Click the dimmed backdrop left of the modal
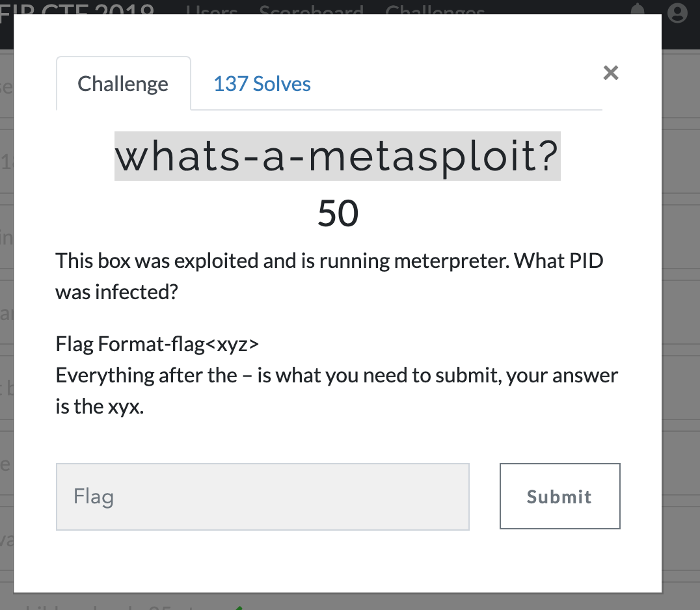700x610 pixels. click(7, 312)
